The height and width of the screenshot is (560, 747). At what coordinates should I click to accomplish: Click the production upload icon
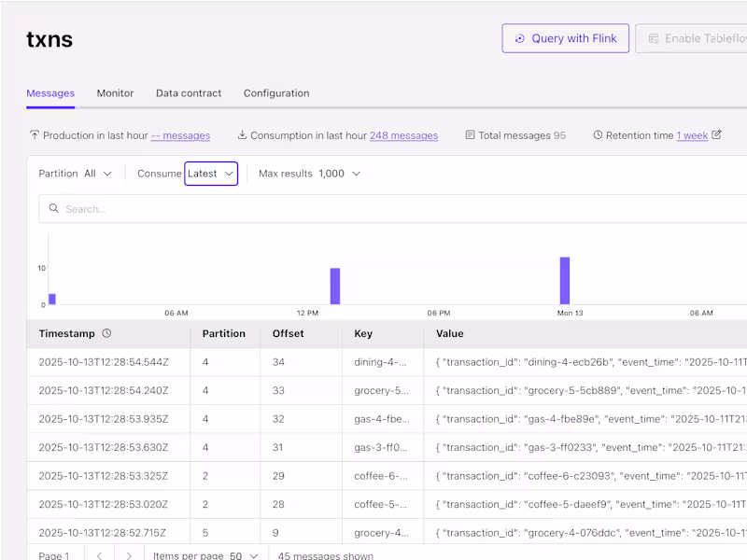pos(35,135)
